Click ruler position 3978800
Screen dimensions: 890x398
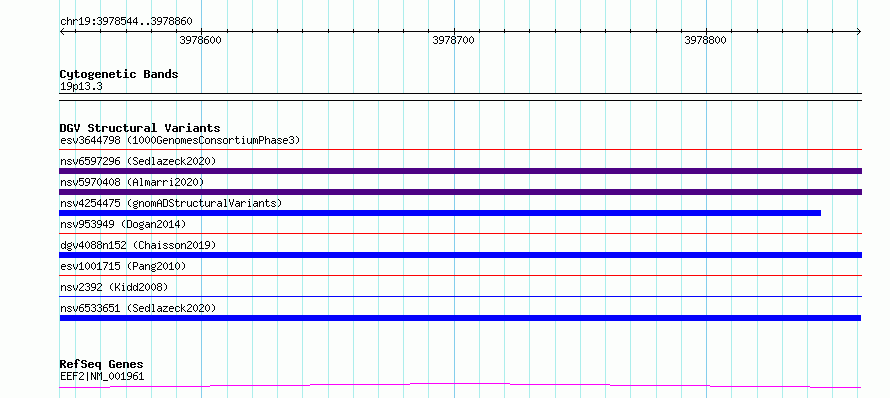pos(706,40)
